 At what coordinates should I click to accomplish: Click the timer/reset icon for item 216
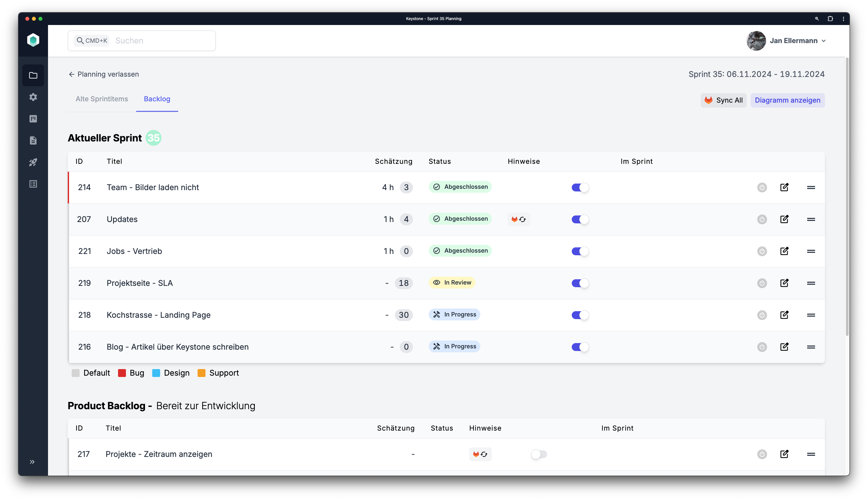click(762, 347)
